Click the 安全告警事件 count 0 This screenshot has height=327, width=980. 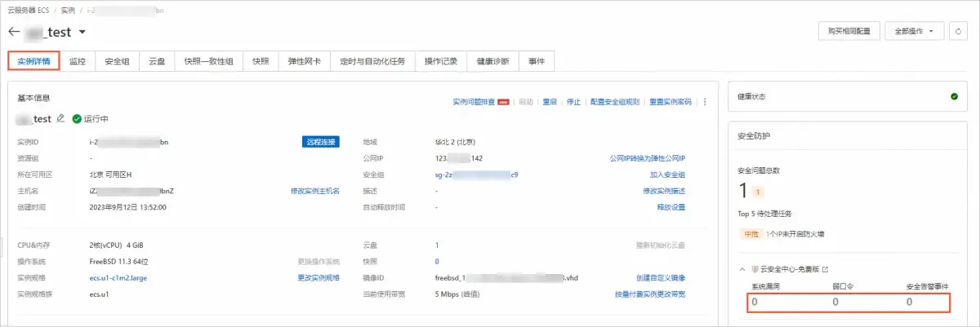pos(909,302)
